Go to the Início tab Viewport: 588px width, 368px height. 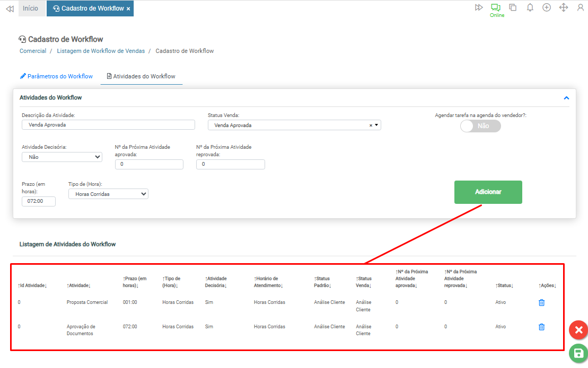pyautogui.click(x=30, y=8)
